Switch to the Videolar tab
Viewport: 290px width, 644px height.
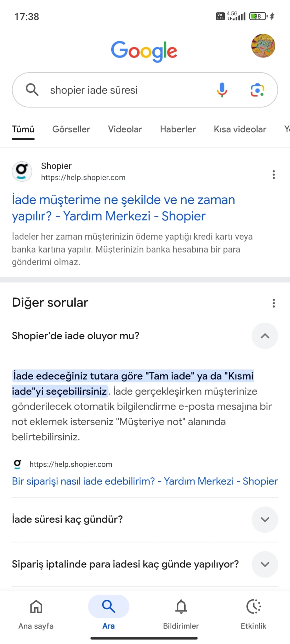pyautogui.click(x=125, y=129)
